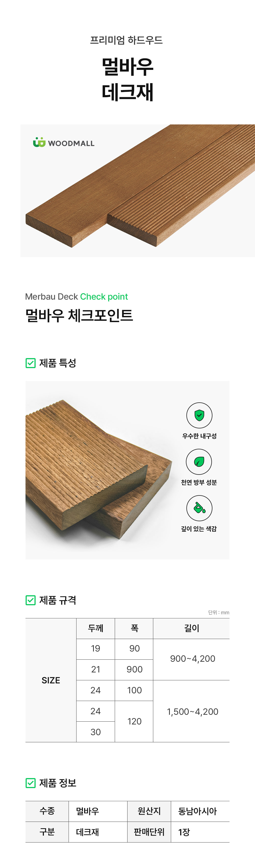Click the green leaf icon
Screen dimensions: 255x868
(x=199, y=462)
